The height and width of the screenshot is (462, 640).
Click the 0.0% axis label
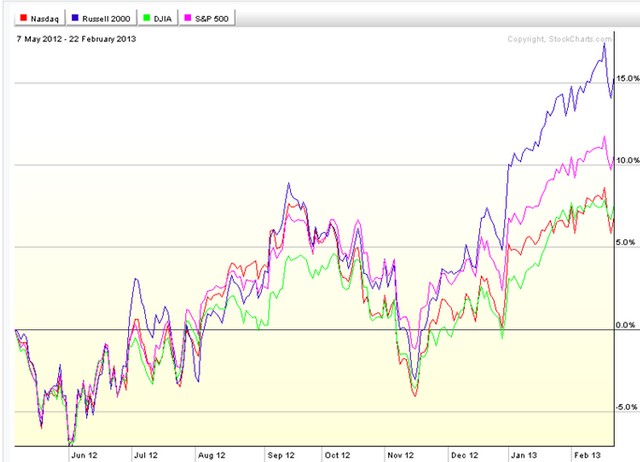626,325
